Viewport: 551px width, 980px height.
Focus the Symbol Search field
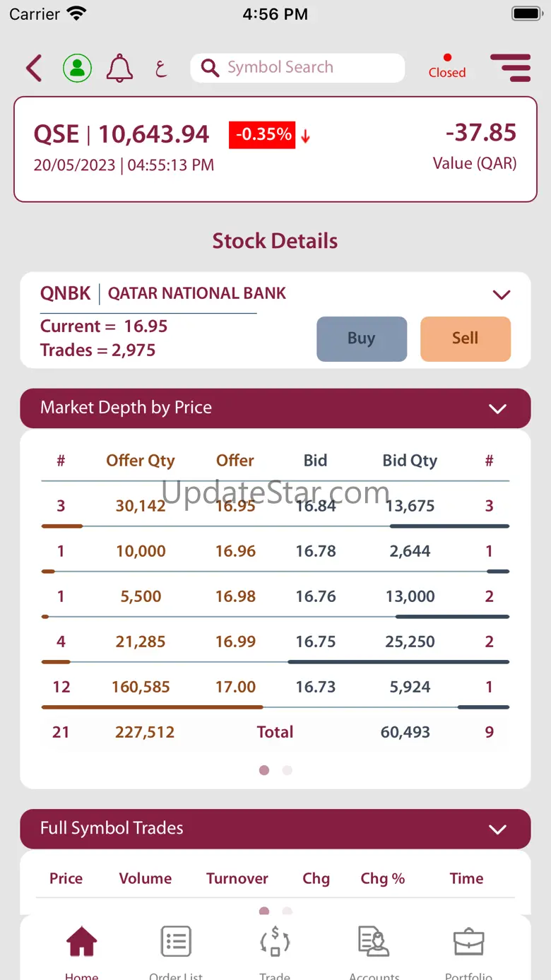[x=311, y=68]
